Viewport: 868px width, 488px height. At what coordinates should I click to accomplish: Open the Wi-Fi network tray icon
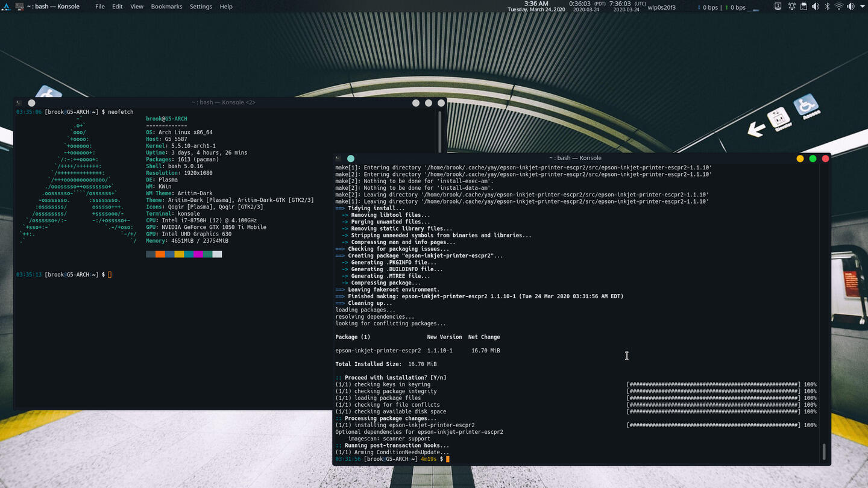pyautogui.click(x=838, y=7)
